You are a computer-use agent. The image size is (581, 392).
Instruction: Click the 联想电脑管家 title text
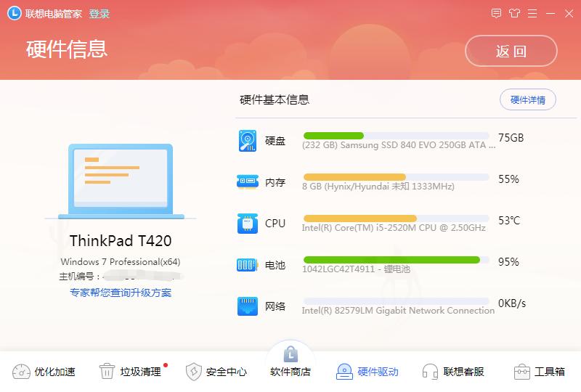tap(54, 14)
